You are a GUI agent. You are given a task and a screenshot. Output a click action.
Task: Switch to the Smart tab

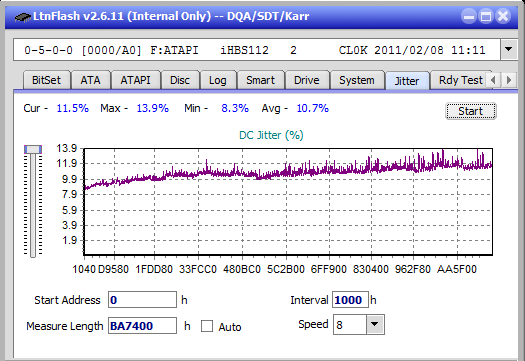(260, 80)
